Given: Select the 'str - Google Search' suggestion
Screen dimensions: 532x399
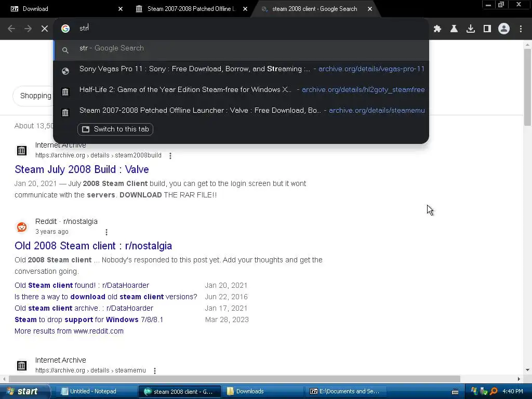Looking at the screenshot, I should coord(241,50).
